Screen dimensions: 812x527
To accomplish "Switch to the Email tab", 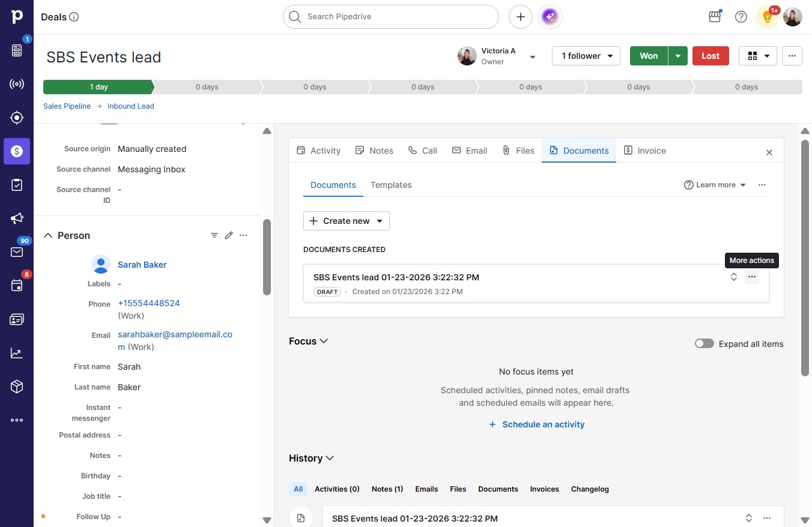I will coord(470,151).
